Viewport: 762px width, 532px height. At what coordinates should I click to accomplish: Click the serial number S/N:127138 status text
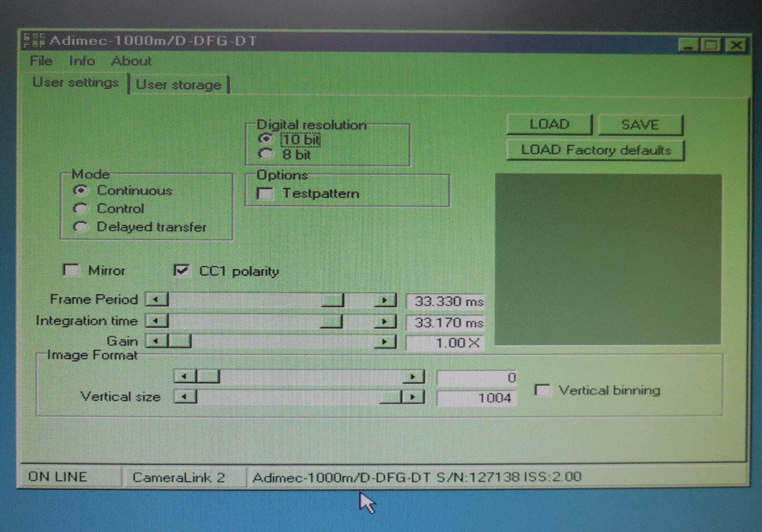(x=477, y=477)
